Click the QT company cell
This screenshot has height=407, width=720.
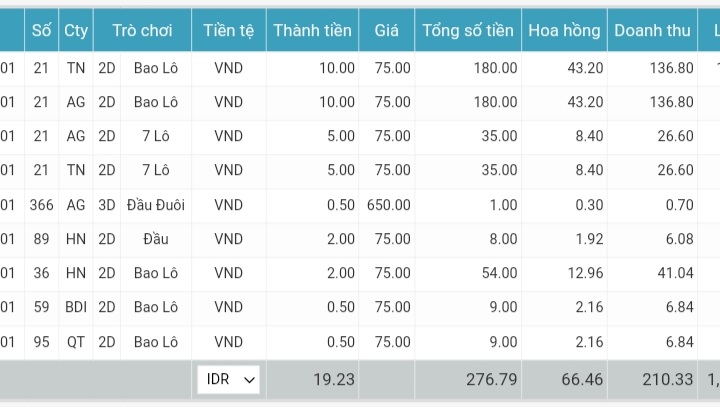click(76, 341)
